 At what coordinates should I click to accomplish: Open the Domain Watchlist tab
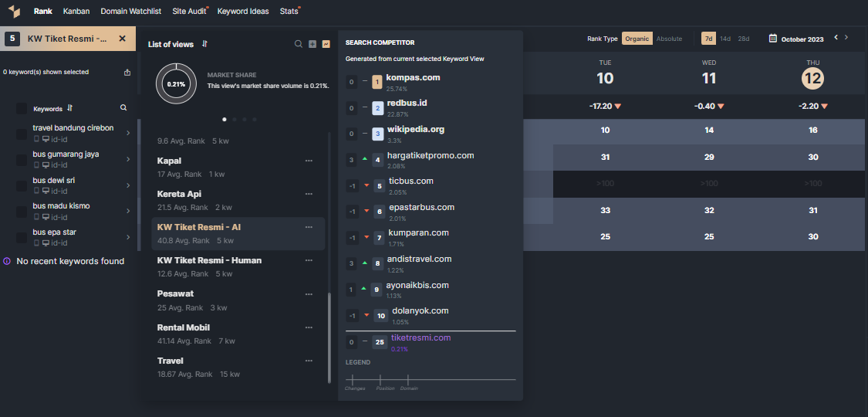pos(132,11)
